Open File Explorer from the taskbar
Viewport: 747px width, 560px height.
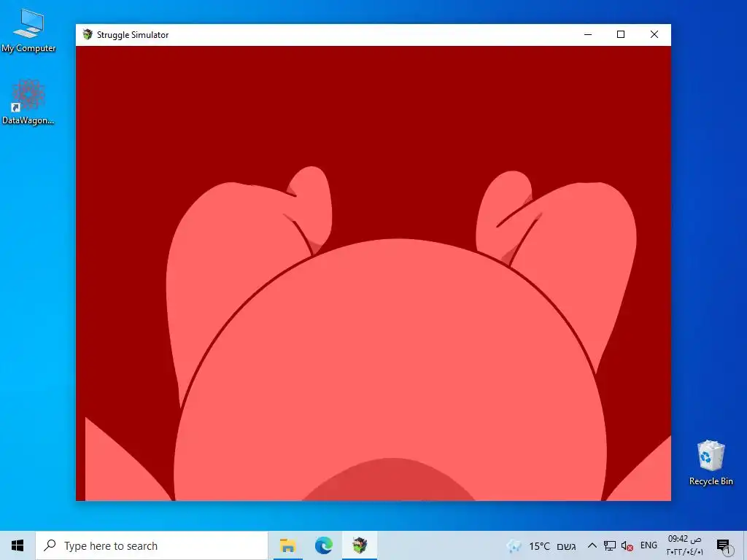point(287,545)
